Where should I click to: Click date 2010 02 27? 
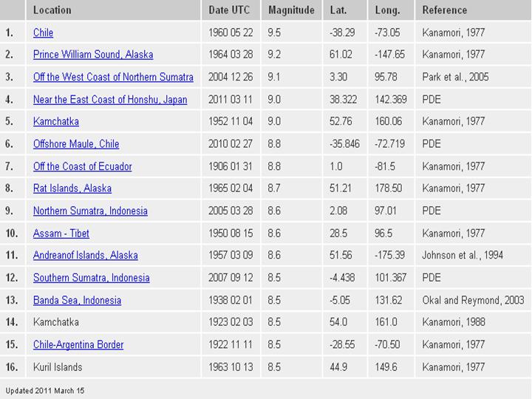click(231, 144)
